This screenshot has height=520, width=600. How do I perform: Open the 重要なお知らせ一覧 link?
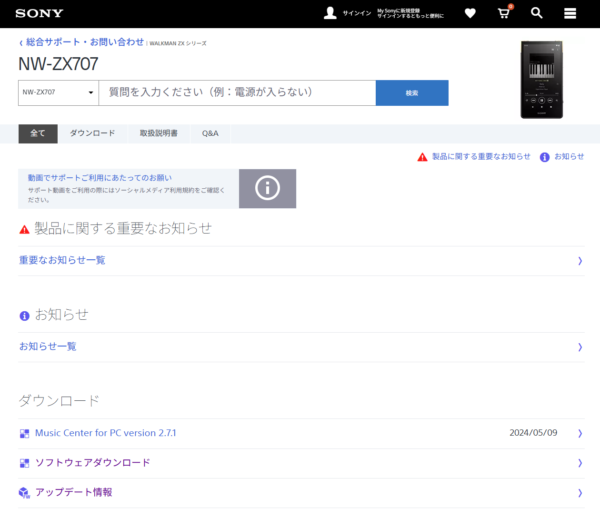[x=62, y=261]
